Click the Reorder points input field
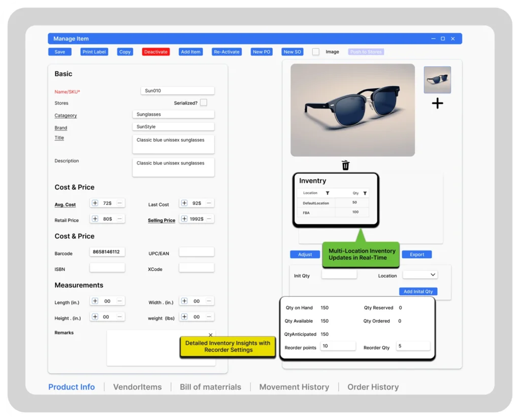Image resolution: width=520 pixels, height=420 pixels. pyautogui.click(x=338, y=346)
